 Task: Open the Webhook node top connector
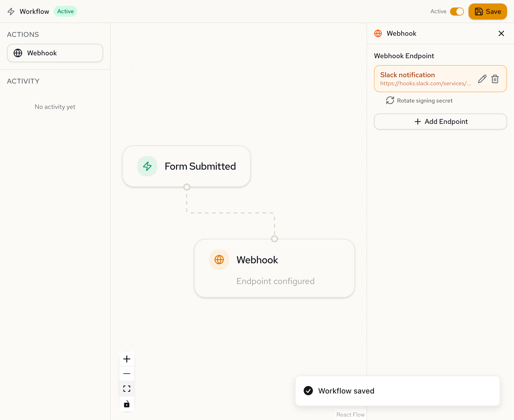pyautogui.click(x=274, y=239)
